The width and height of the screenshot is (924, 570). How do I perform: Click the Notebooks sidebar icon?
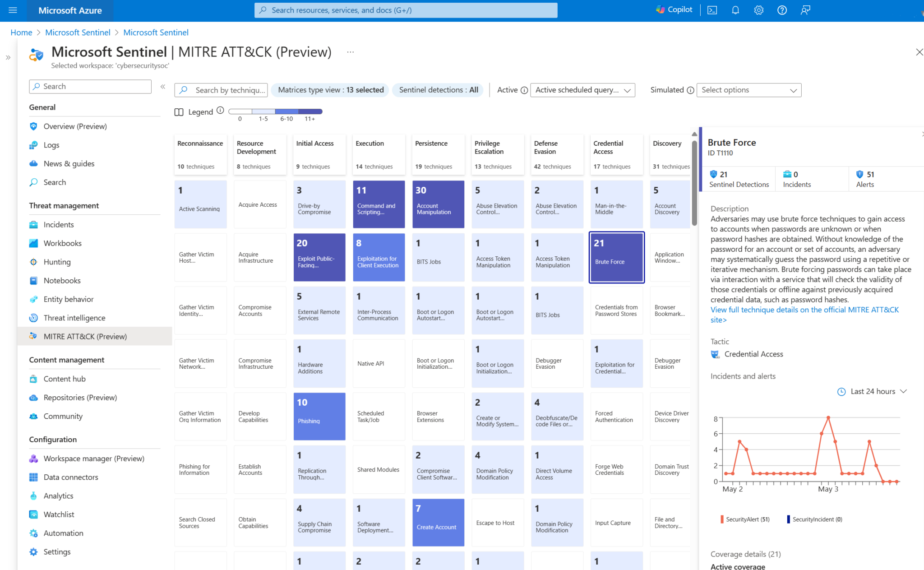pos(33,280)
